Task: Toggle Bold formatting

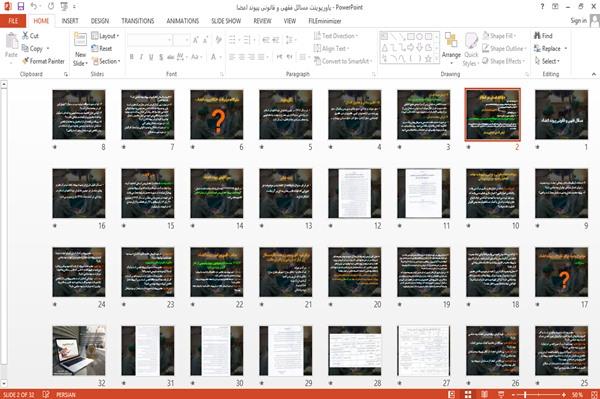Action: click(x=132, y=57)
